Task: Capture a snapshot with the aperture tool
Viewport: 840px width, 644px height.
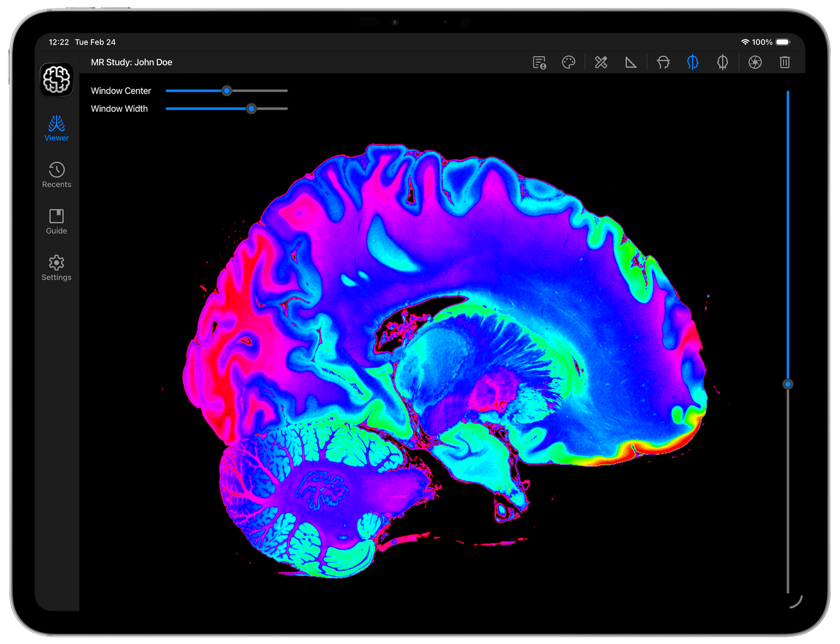Action: click(755, 63)
